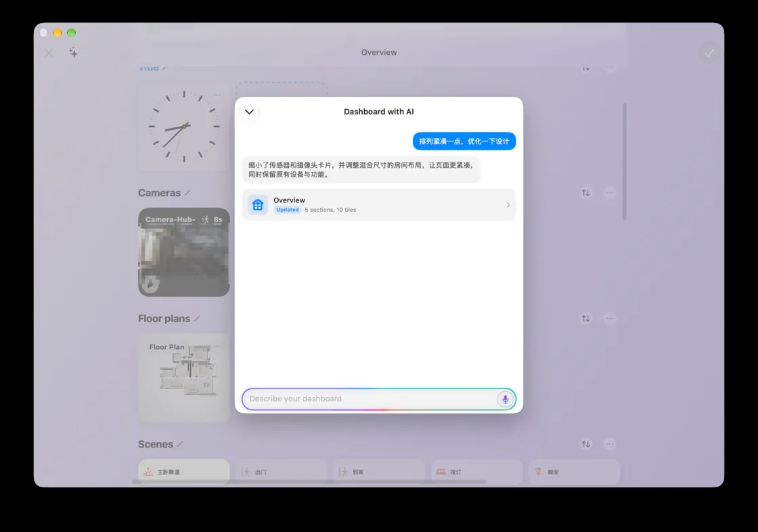Confirm changes with the checkmark button
The height and width of the screenshot is (532, 758).
(x=709, y=52)
